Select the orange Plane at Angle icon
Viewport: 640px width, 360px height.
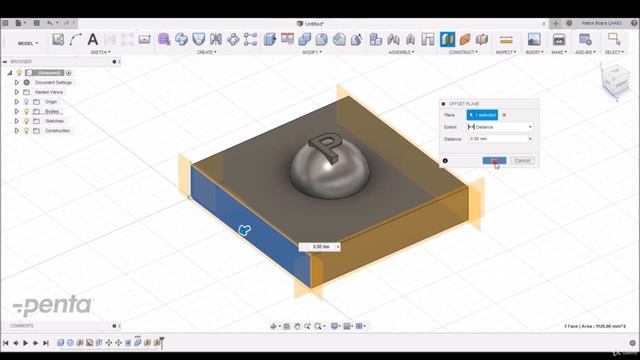pyautogui.click(x=465, y=39)
